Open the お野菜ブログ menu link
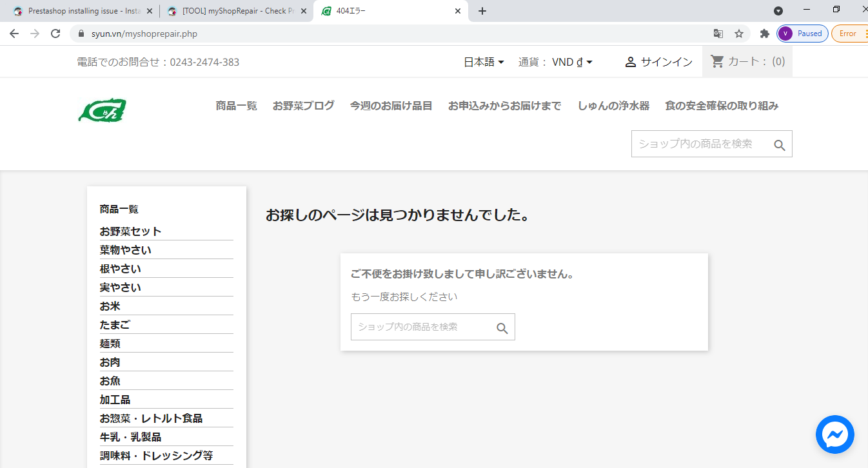 click(x=304, y=106)
